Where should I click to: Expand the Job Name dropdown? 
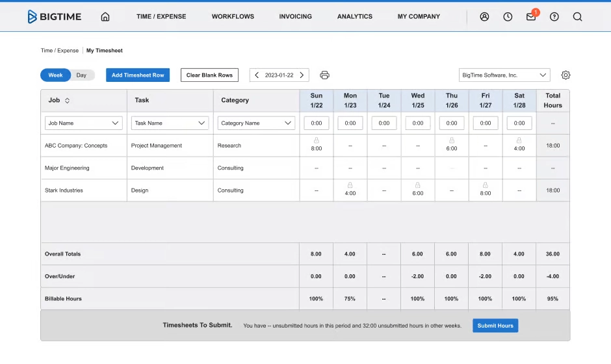pyautogui.click(x=83, y=123)
